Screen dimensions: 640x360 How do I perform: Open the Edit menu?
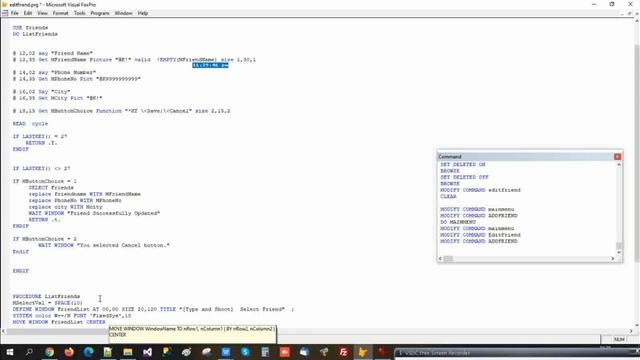click(28, 13)
